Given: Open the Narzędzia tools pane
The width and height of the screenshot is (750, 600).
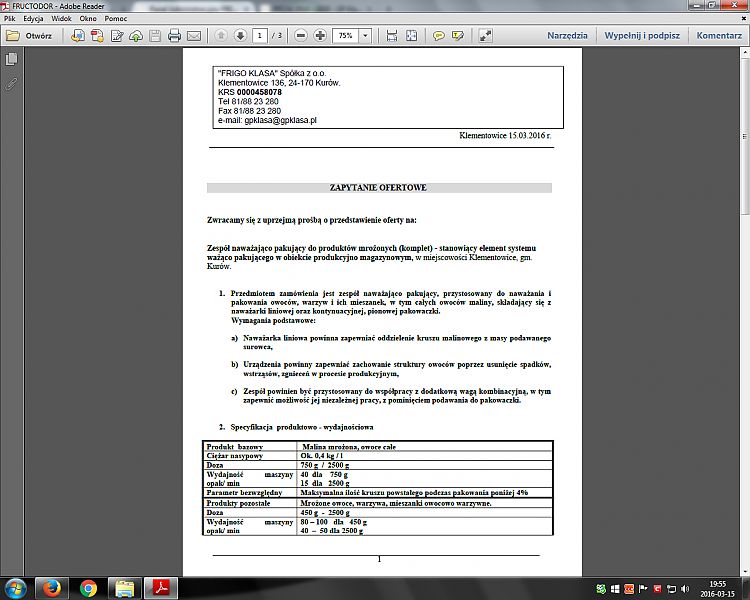Looking at the screenshot, I should (567, 35).
